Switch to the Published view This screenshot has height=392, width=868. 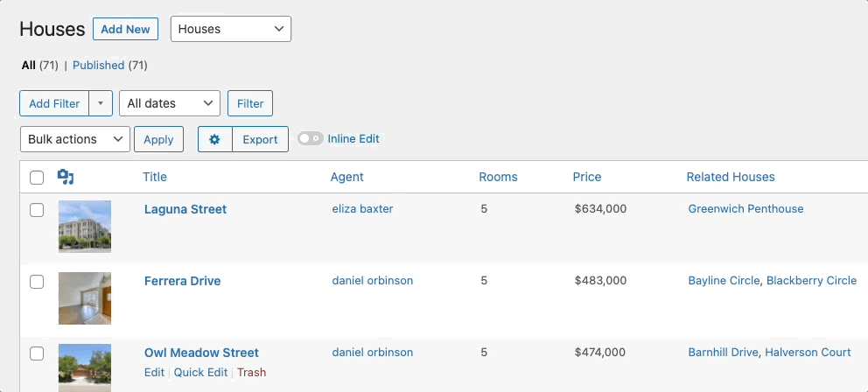coord(99,66)
